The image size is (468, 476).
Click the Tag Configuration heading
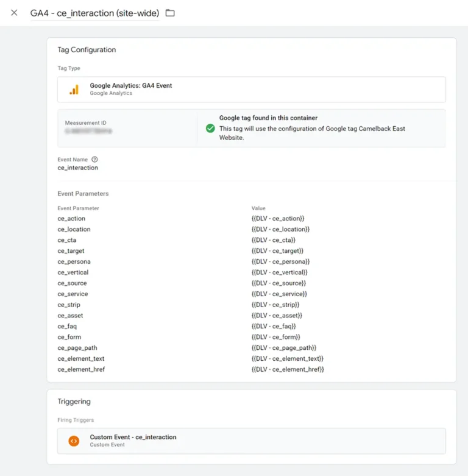(x=87, y=50)
